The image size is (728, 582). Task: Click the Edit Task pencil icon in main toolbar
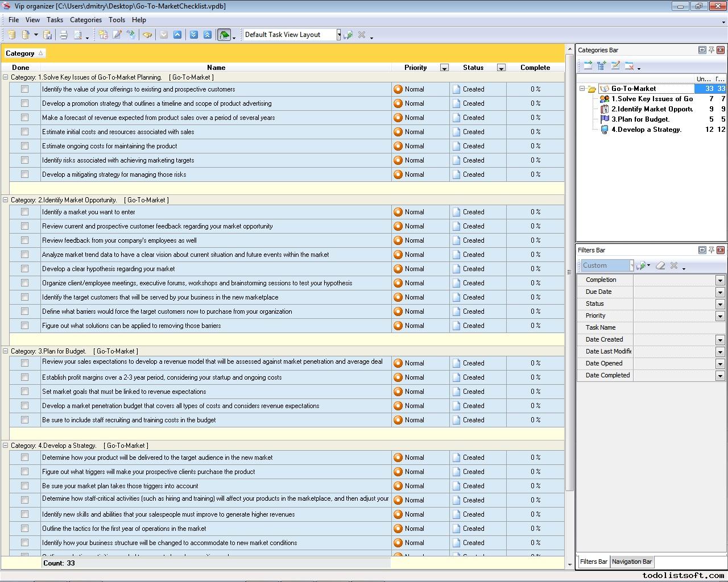(117, 35)
